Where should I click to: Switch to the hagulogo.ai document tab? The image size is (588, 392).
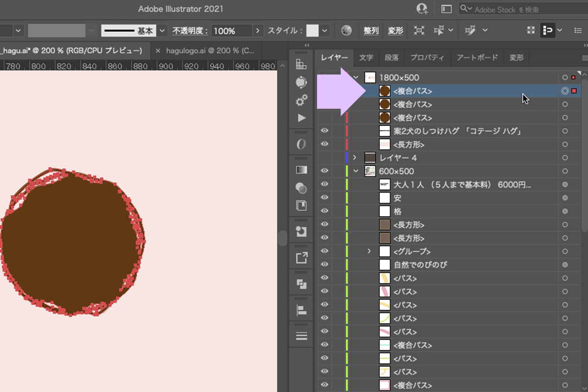(210, 50)
